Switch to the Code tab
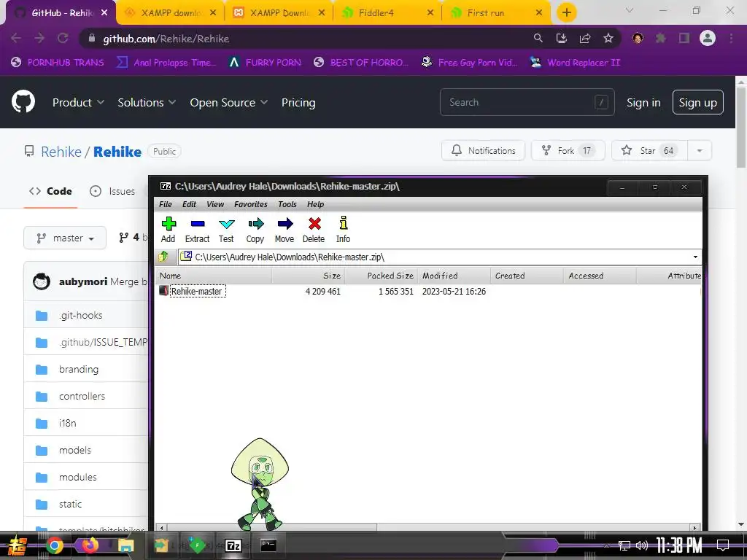The width and height of the screenshot is (747, 560). click(x=50, y=191)
